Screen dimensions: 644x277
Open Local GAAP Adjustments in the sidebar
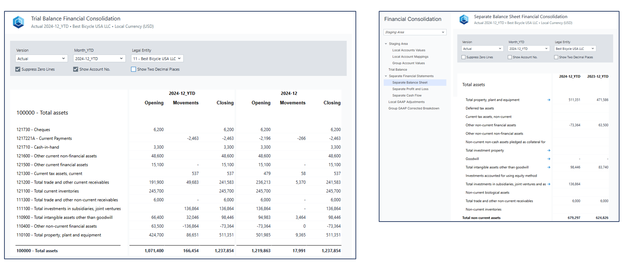(x=406, y=102)
